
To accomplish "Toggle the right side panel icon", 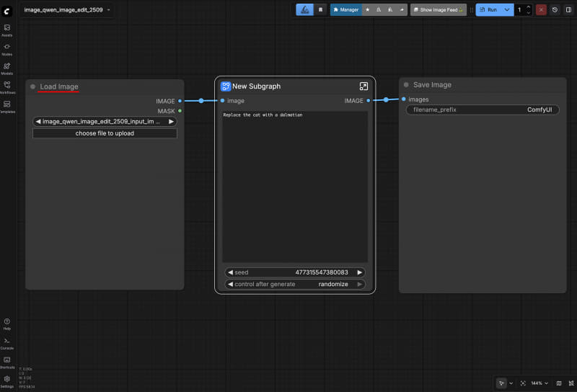I will [x=568, y=10].
